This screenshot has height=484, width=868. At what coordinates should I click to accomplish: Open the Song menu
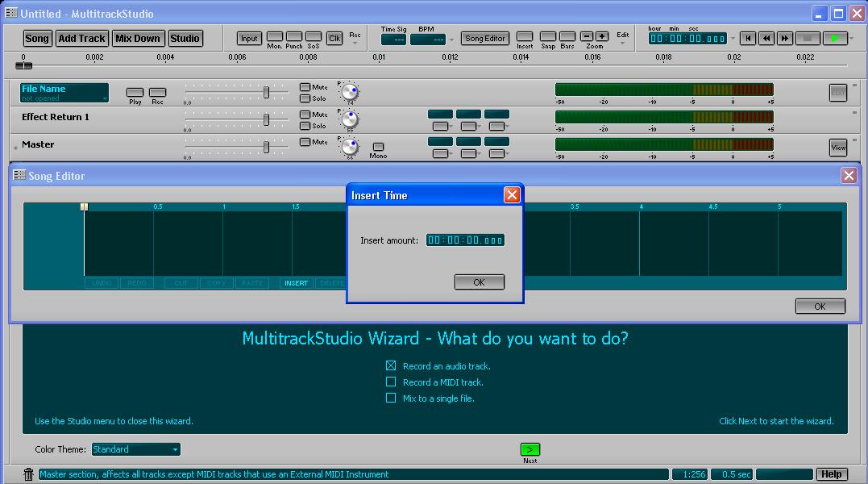37,38
